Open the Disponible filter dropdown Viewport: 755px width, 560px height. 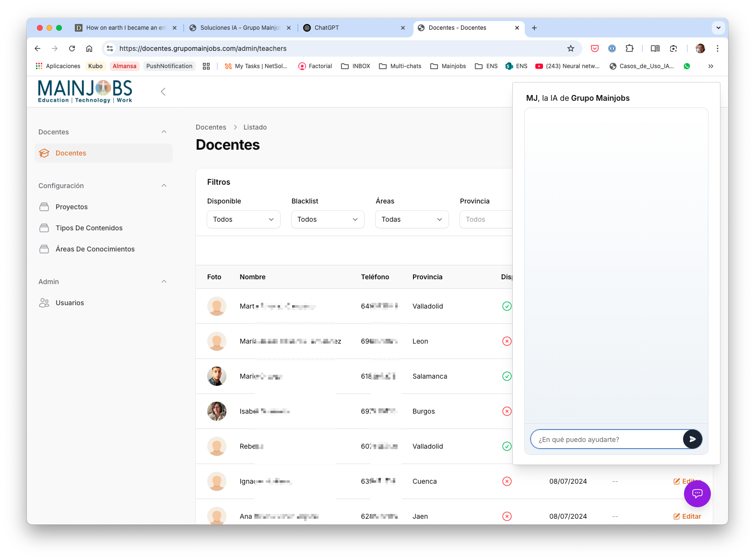pyautogui.click(x=244, y=219)
